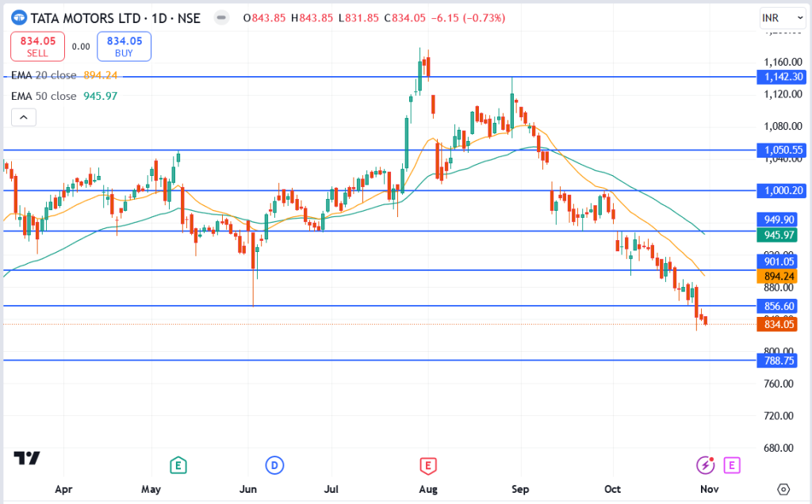Image resolution: width=812 pixels, height=504 pixels.
Task: Click the 0.00 spread value
Action: [x=81, y=47]
